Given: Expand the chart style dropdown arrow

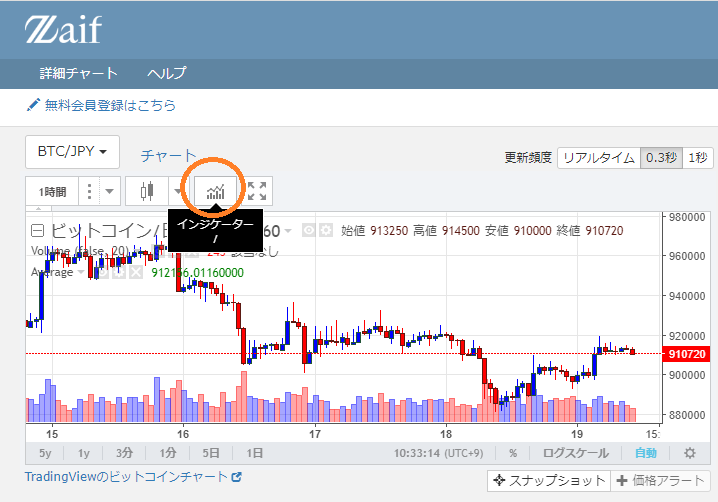Looking at the screenshot, I should coord(177,191).
